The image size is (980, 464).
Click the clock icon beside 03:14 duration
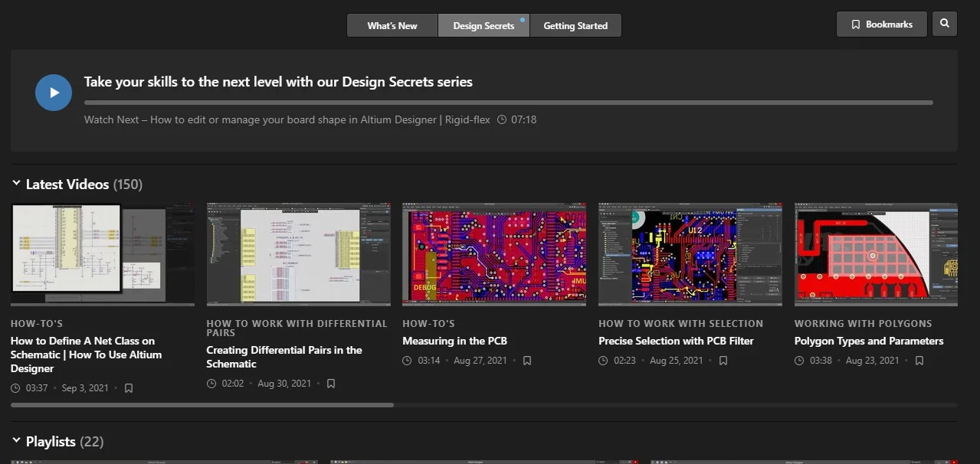tap(408, 361)
